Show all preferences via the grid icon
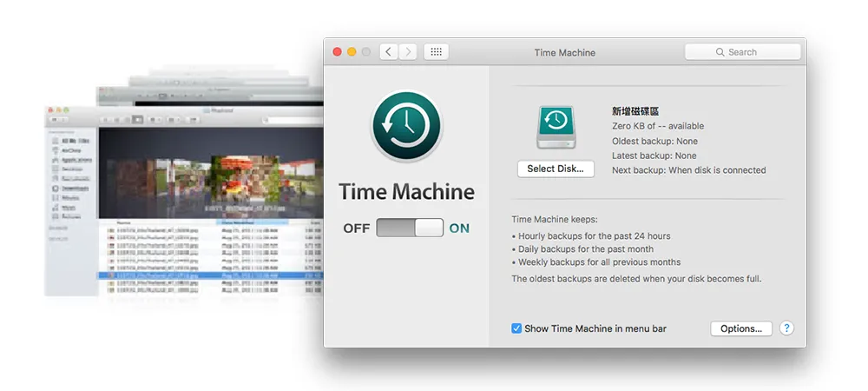 coord(436,52)
